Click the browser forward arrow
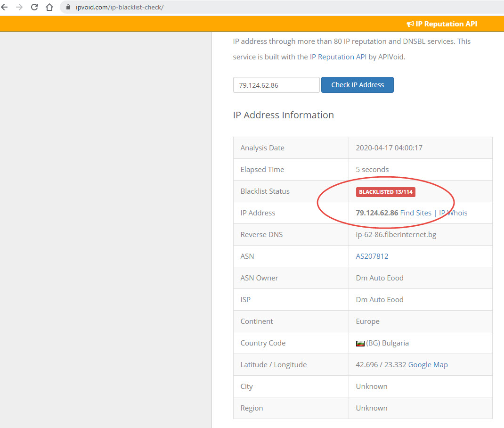The image size is (504, 428). click(19, 7)
